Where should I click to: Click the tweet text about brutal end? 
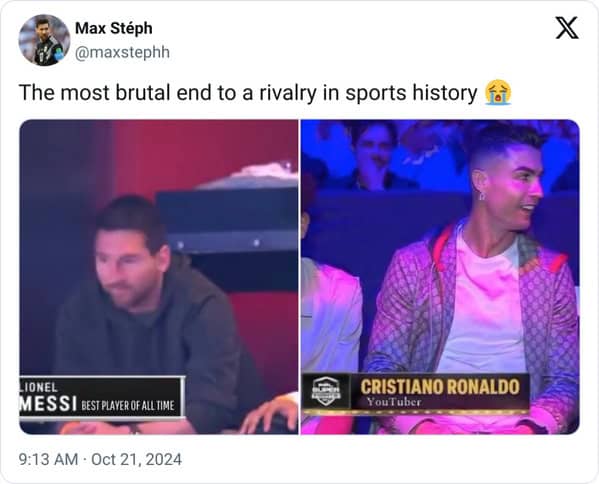coord(248,92)
